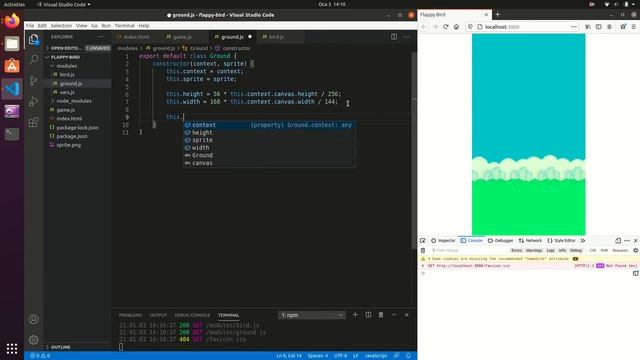Switch to the Problems panel tab
This screenshot has height=360, width=640.
(x=130, y=315)
